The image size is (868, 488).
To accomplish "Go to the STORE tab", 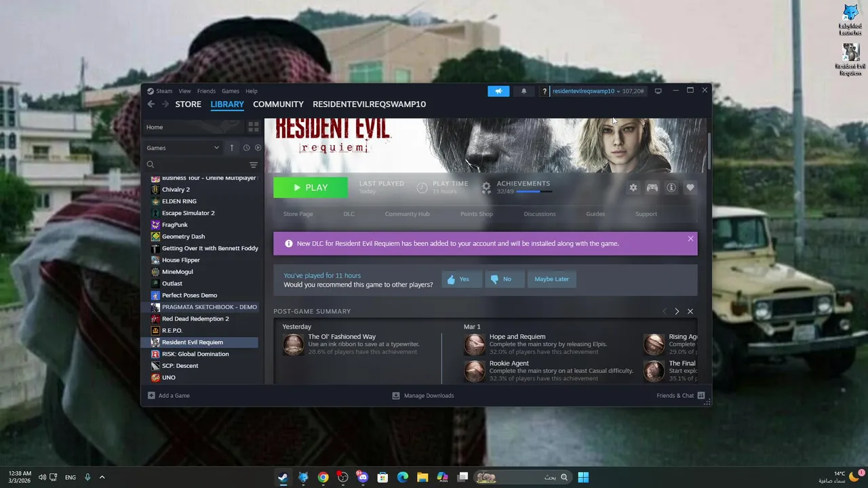I will pyautogui.click(x=188, y=104).
